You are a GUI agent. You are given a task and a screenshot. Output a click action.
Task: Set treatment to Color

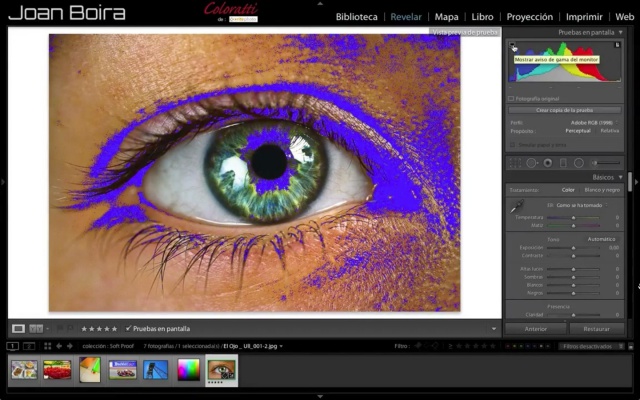tap(568, 190)
